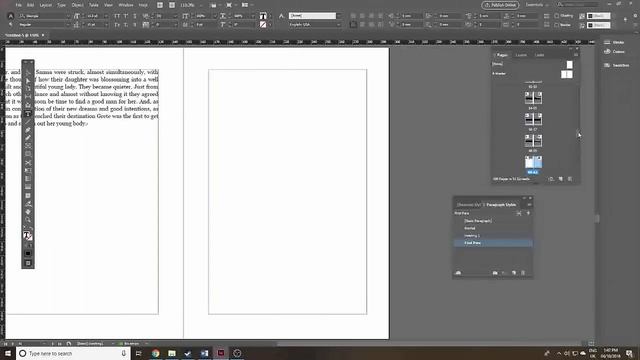Select Normal paragraph style

pyautogui.click(x=493, y=228)
